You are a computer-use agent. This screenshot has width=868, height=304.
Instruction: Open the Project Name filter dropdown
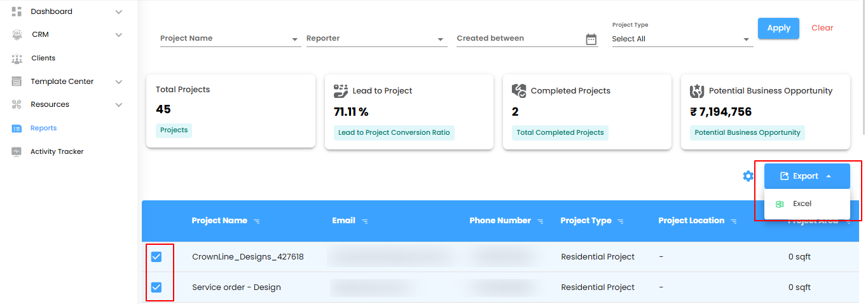coord(230,39)
